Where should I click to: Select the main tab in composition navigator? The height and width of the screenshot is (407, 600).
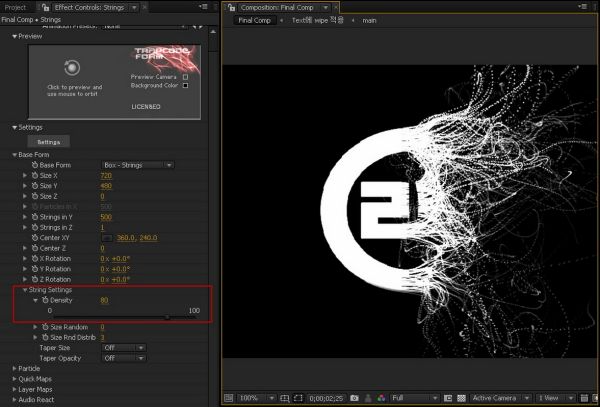[369, 20]
